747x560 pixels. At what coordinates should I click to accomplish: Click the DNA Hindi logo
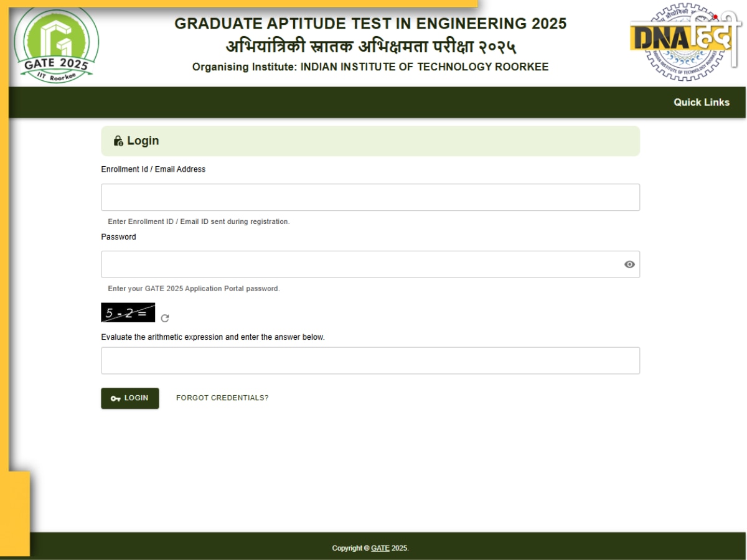pos(687,40)
